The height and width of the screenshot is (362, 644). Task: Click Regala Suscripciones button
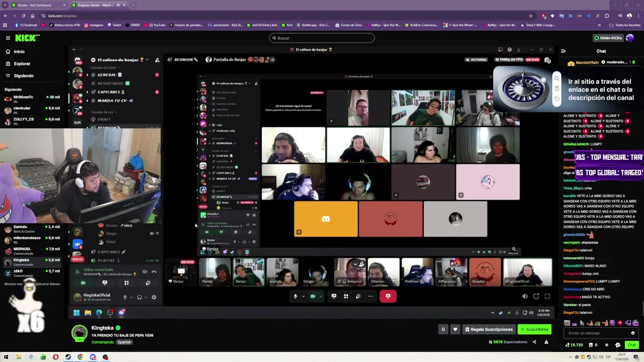[x=489, y=329]
